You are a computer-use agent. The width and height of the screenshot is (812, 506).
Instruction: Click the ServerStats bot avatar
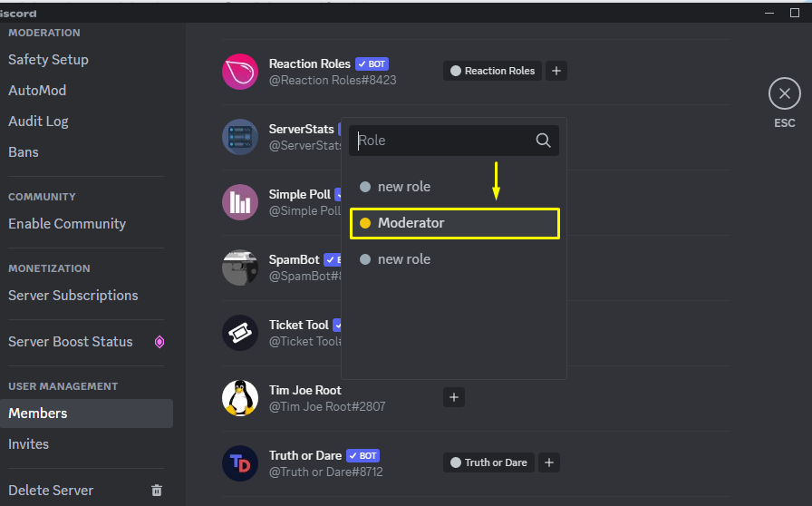[240, 137]
